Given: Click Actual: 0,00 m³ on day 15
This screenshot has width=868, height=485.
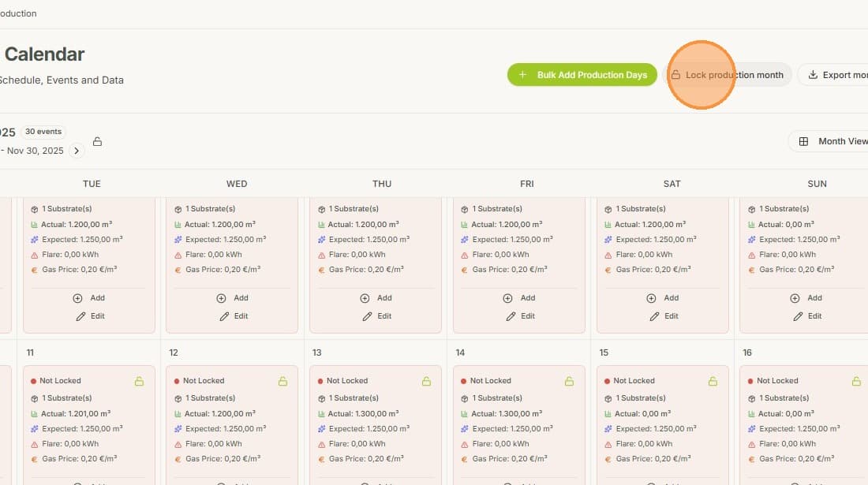Looking at the screenshot, I should coord(642,413).
